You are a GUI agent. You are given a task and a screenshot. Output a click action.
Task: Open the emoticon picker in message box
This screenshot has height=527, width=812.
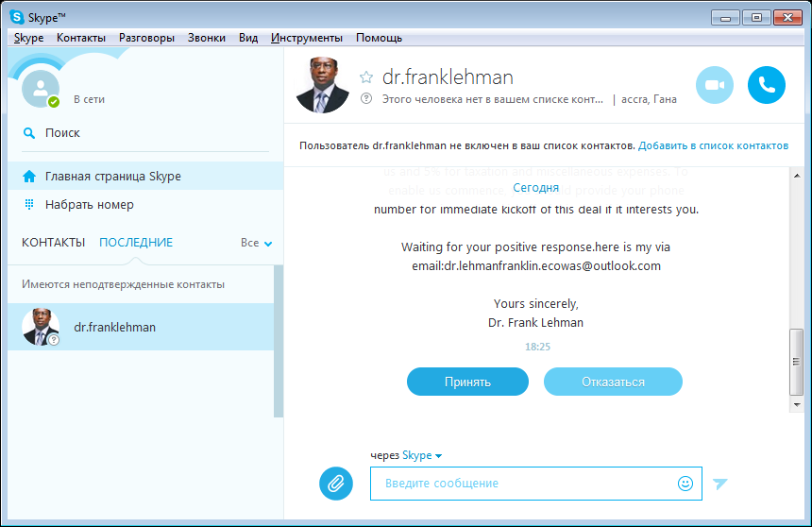pyautogui.click(x=685, y=484)
